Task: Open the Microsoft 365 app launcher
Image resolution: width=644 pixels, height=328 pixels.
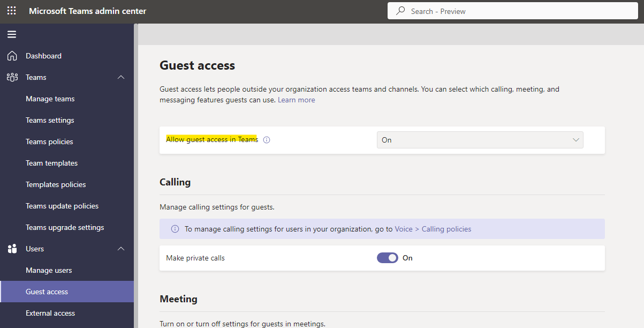Action: point(11,10)
